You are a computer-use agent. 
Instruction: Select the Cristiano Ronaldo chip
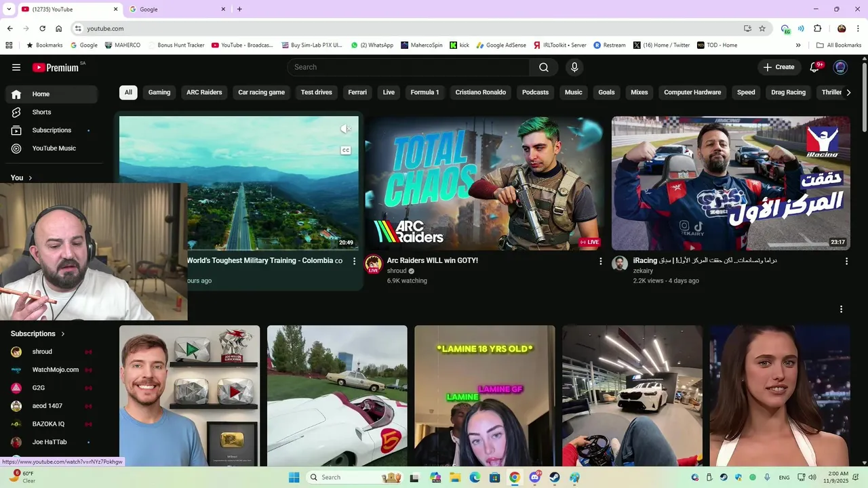[481, 92]
